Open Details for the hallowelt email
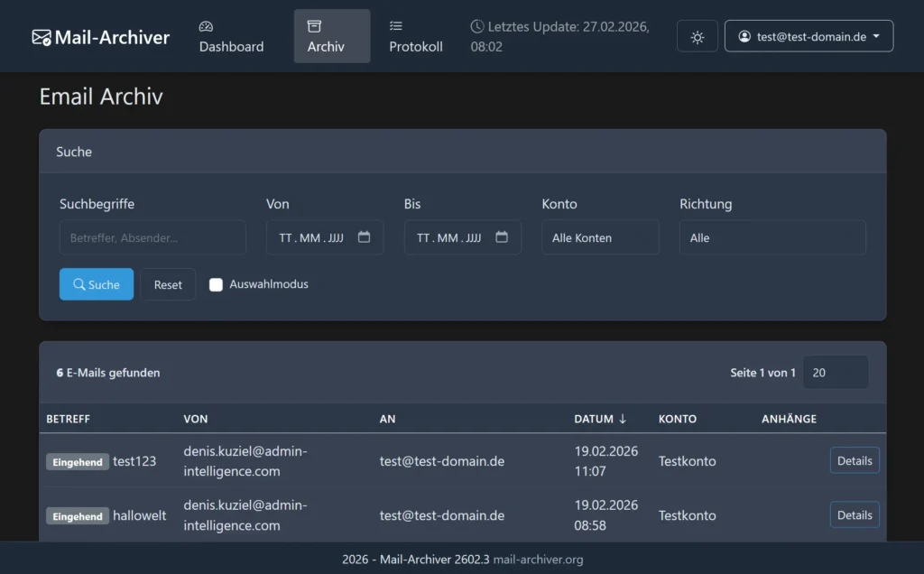This screenshot has height=574, width=924. 854,515
